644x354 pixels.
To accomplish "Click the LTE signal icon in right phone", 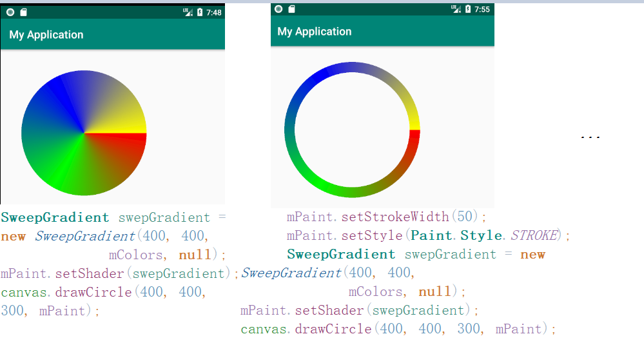I will [456, 9].
